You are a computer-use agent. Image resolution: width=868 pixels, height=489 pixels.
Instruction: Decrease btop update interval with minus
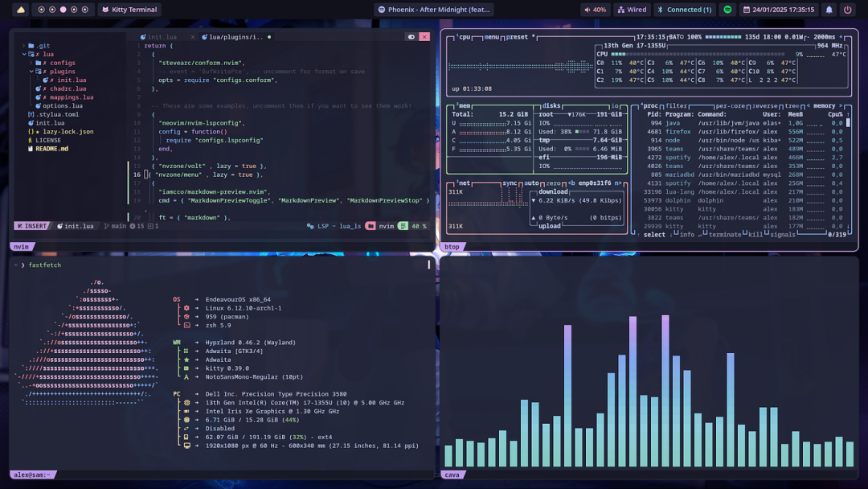[807, 37]
